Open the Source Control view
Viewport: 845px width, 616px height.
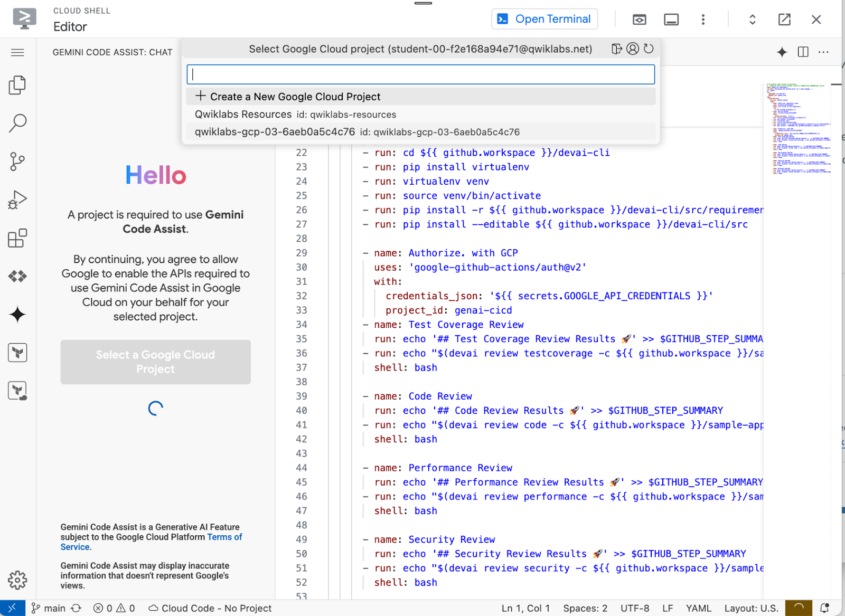17,162
